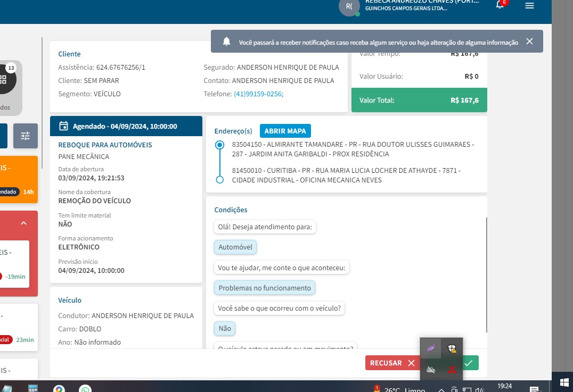
Task: Collapse the hidden tray icons arrow
Action: click(441, 390)
